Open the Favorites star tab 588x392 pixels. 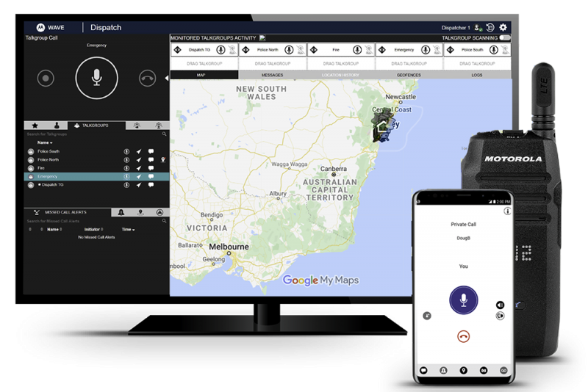[x=35, y=126]
